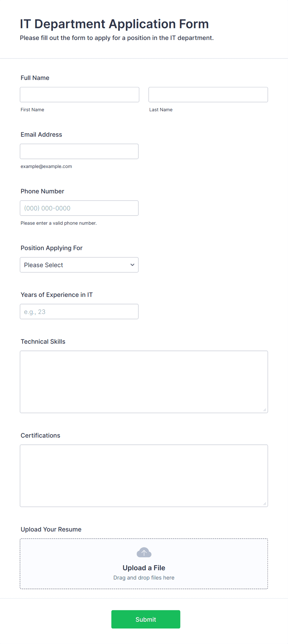
Task: Click the Certifications resize handle
Action: point(265,504)
